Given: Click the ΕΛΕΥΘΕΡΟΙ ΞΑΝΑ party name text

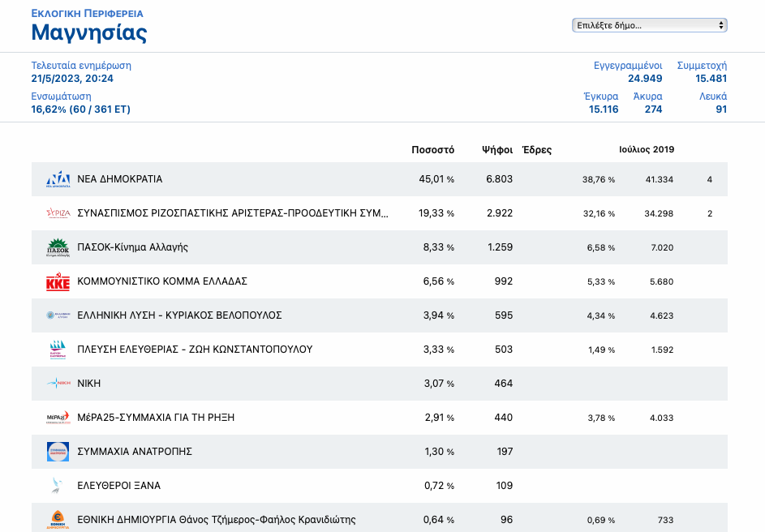Looking at the screenshot, I should pyautogui.click(x=118, y=486).
